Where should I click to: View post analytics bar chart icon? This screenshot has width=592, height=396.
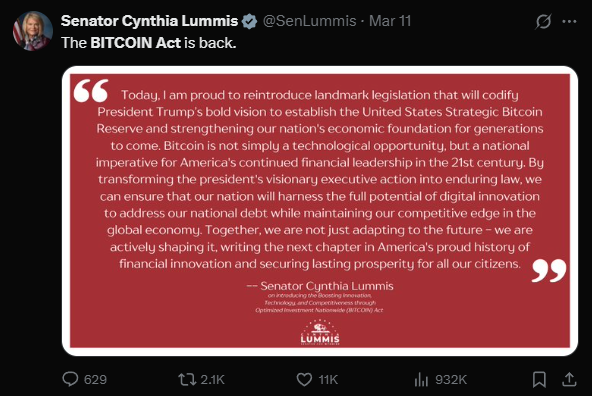[x=421, y=379]
